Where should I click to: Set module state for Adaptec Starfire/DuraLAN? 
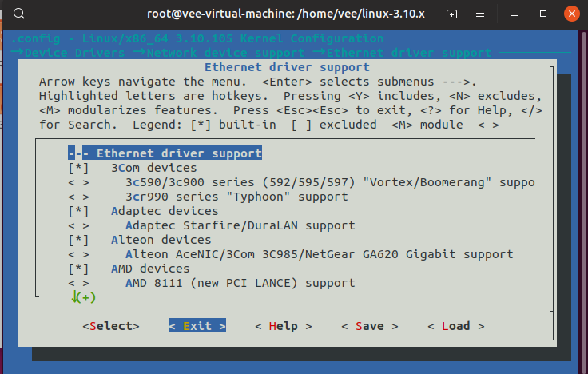tap(78, 226)
